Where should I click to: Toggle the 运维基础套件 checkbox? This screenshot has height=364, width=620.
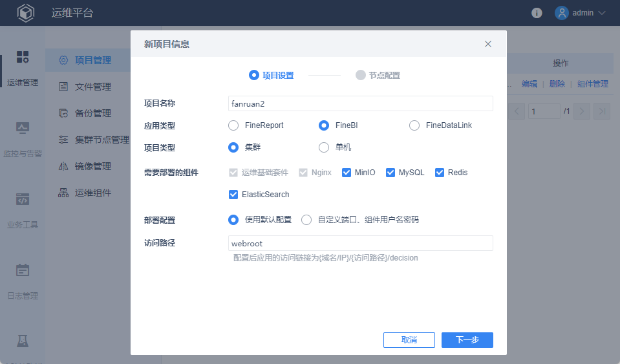(233, 173)
